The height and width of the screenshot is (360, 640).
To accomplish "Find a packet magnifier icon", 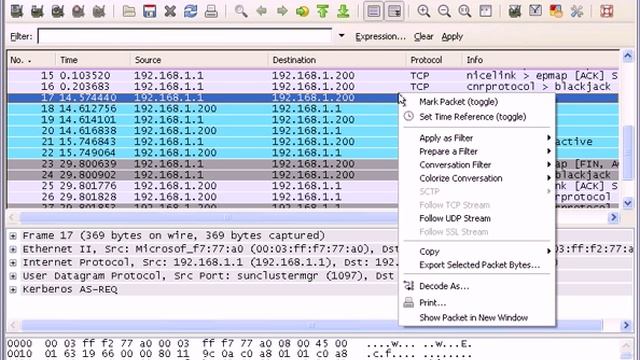I will (241, 11).
